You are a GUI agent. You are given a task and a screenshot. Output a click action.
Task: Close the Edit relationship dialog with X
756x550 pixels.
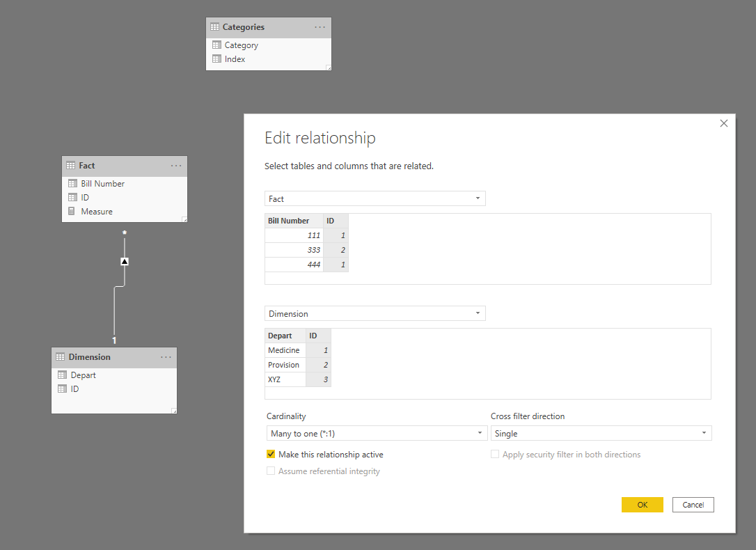(x=724, y=123)
